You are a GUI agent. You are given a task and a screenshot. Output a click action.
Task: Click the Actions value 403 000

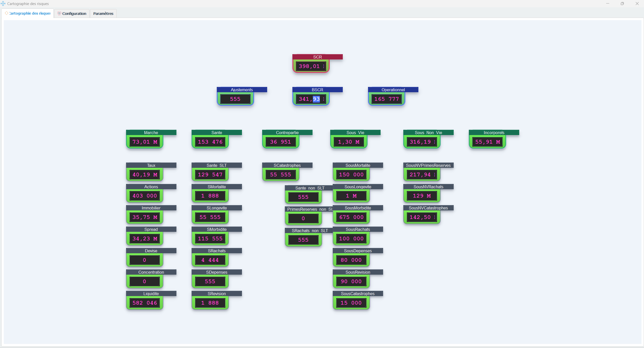tap(145, 196)
